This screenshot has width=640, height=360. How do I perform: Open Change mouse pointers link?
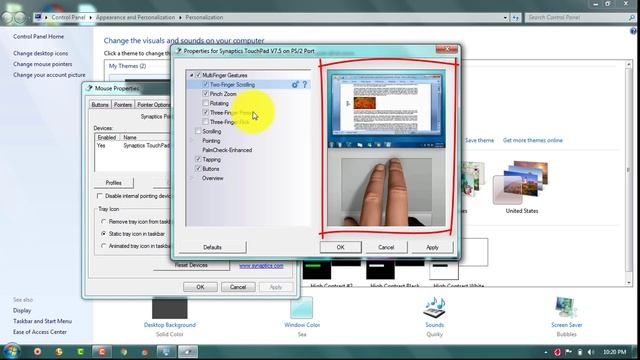coord(42,64)
